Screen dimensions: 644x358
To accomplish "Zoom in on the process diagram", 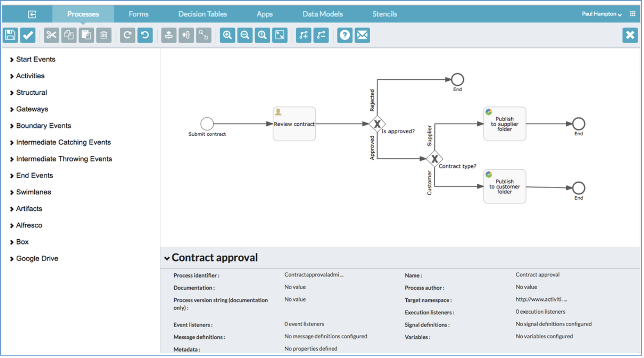I will 227,35.
